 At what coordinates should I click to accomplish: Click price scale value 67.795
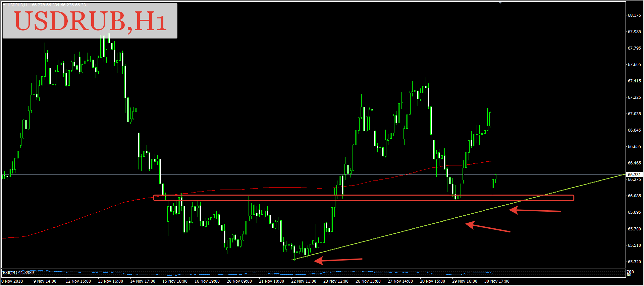634,48
